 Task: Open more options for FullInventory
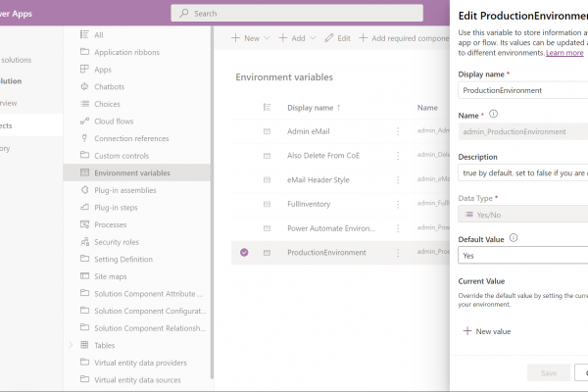tap(398, 204)
